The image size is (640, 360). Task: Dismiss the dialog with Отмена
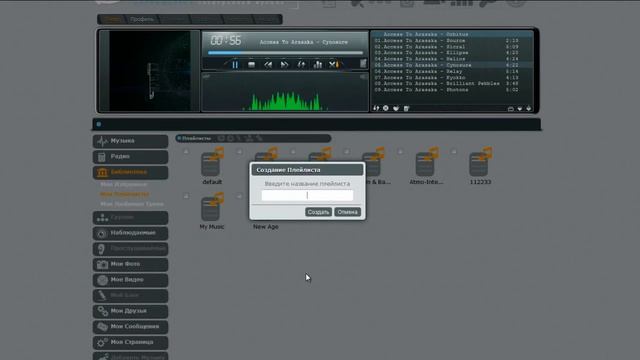[347, 212]
